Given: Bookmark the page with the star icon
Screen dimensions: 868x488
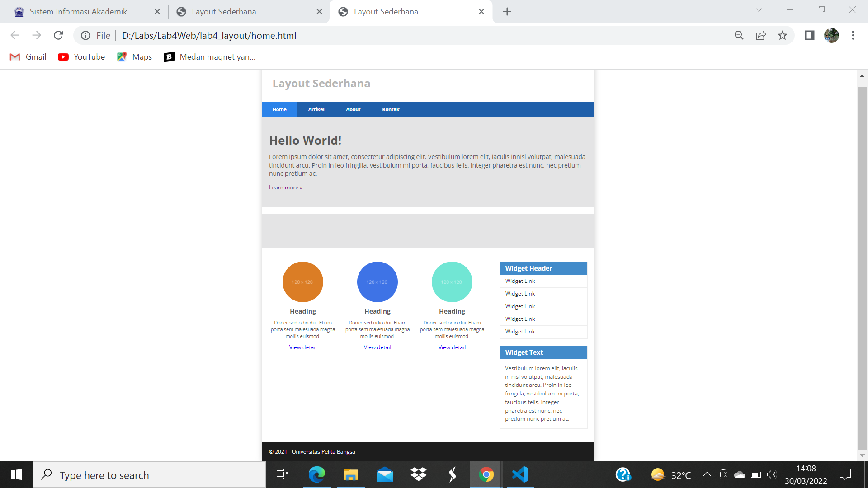Looking at the screenshot, I should click(x=783, y=35).
